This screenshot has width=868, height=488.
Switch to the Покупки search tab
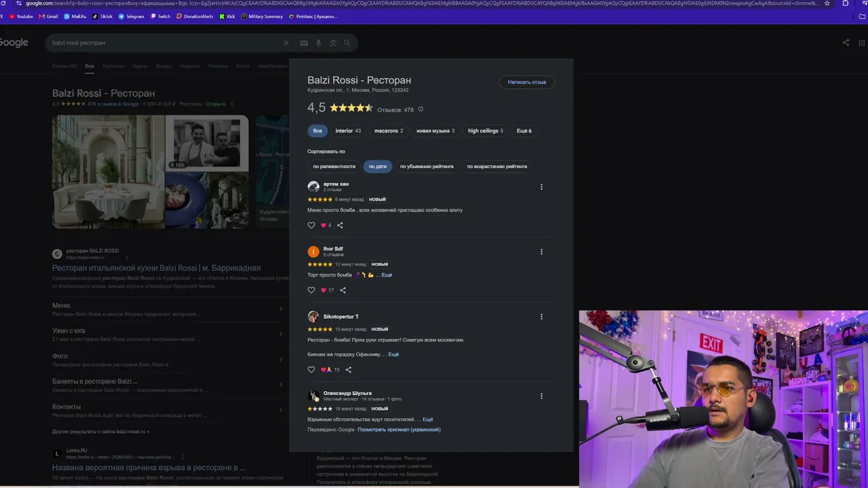coord(218,66)
